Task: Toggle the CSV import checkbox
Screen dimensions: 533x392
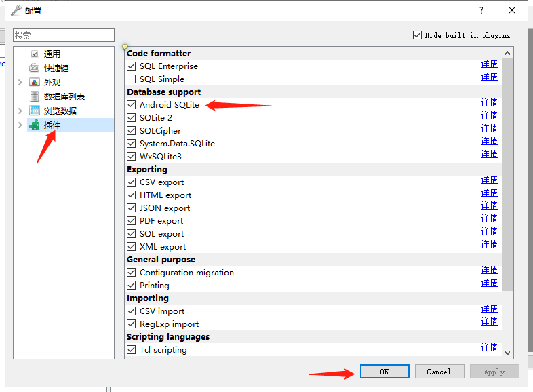Action: 131,311
